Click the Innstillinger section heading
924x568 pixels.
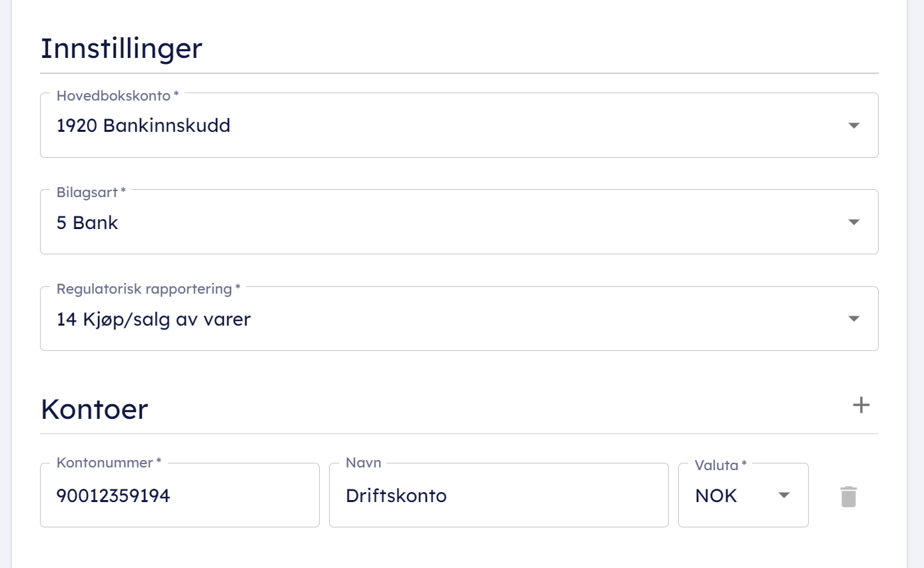pos(121,49)
